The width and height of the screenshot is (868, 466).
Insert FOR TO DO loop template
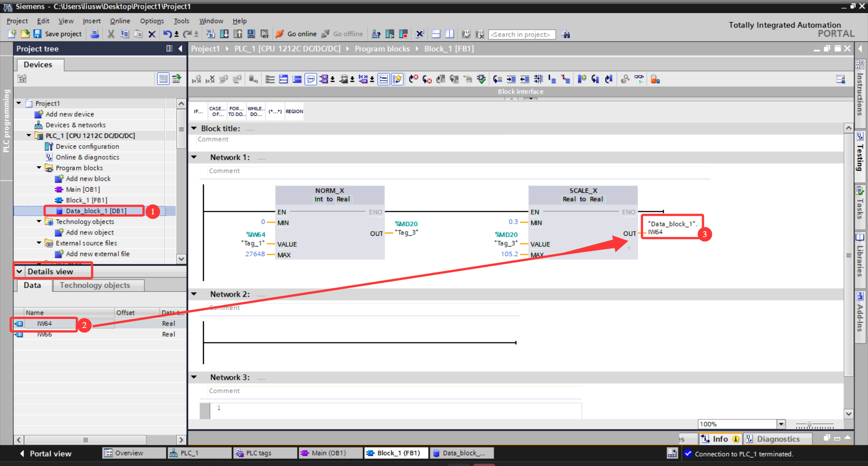coord(236,111)
